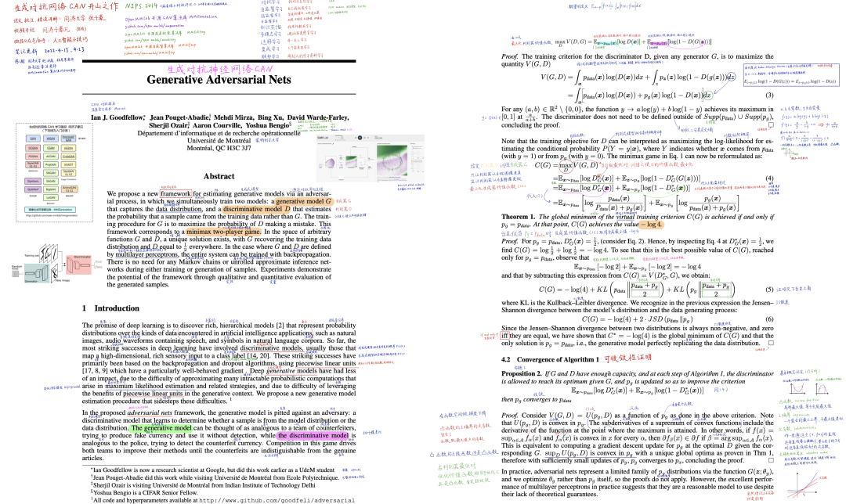Screen dimensions: 846x504
Task: Click the author name 'Ian J. Goodfellow'
Action: coord(117,117)
